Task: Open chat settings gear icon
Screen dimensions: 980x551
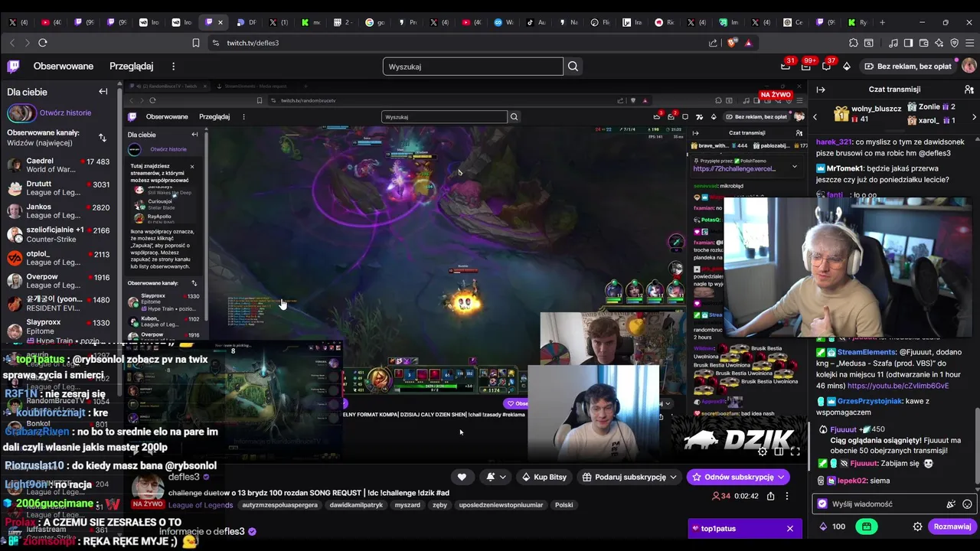Action: (x=917, y=527)
